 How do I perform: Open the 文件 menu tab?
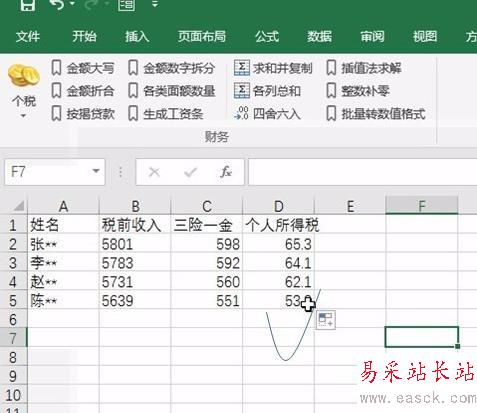pyautogui.click(x=28, y=36)
